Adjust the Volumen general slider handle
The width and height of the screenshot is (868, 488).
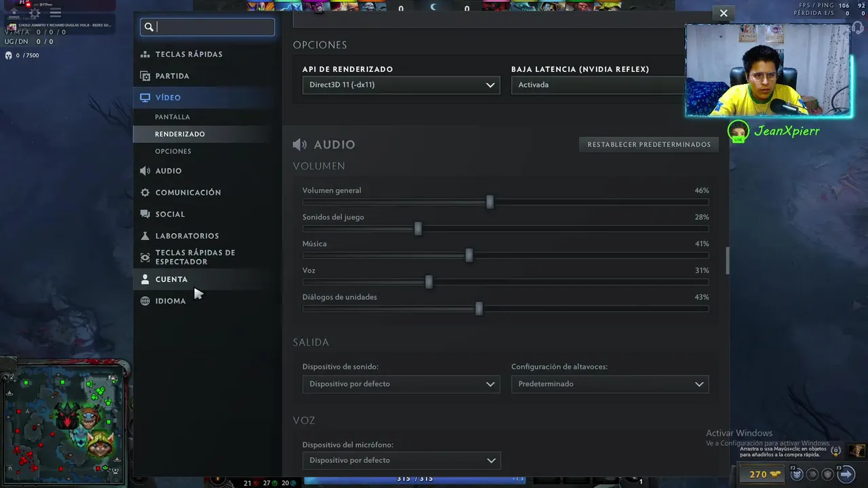[x=490, y=202]
